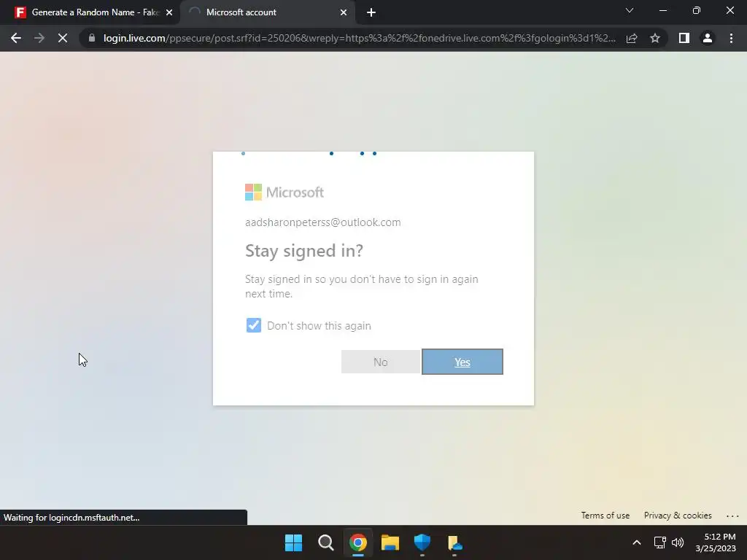Click the Yes button
747x560 pixels.
coord(462,362)
